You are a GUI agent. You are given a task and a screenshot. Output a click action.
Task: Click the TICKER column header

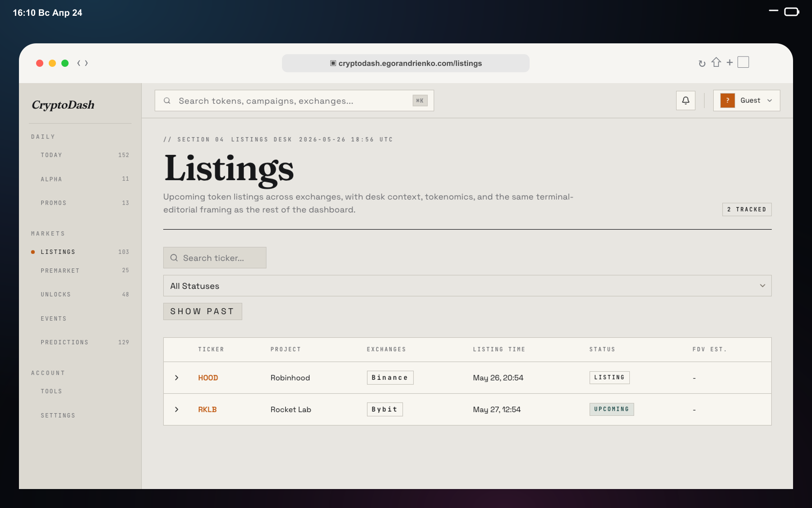[211, 350]
